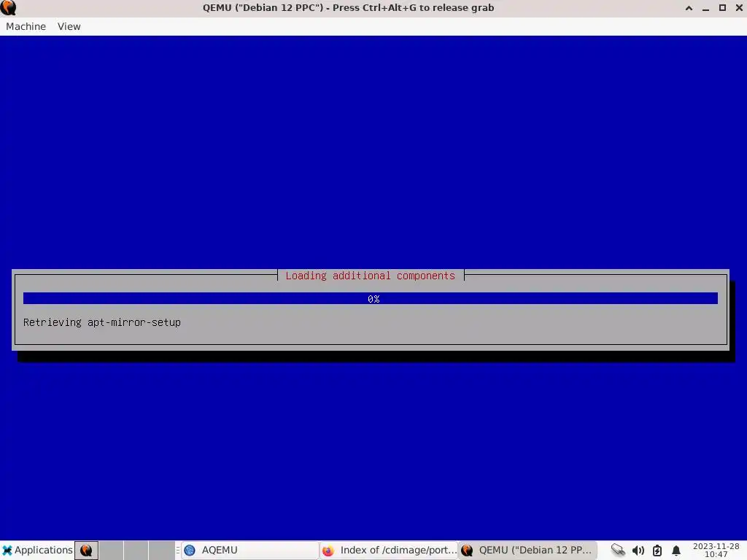Click the power manager battery icon
This screenshot has height=560, width=747.
[657, 551]
